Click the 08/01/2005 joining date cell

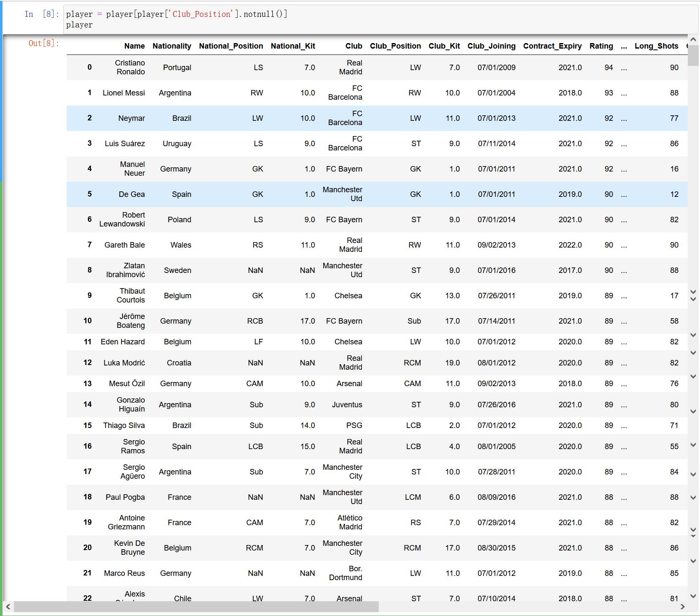click(x=497, y=447)
